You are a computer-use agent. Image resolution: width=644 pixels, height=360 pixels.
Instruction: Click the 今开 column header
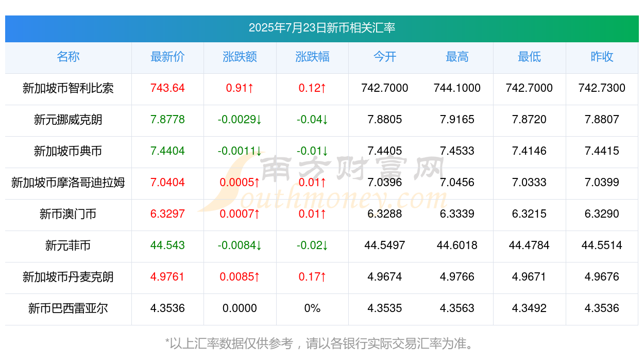tap(385, 57)
